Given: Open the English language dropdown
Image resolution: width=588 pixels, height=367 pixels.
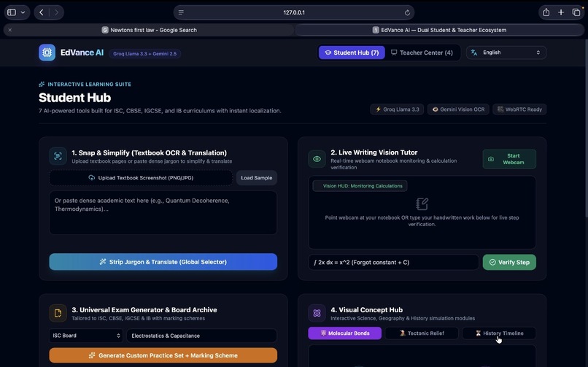Looking at the screenshot, I should tap(506, 53).
